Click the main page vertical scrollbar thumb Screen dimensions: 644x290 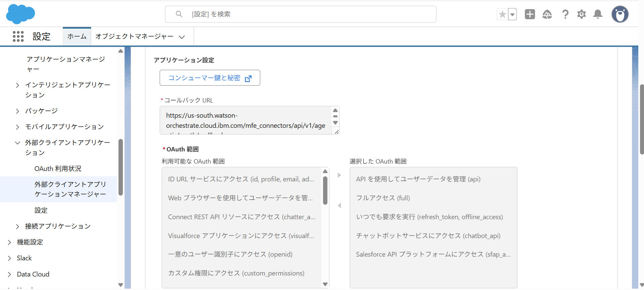642,119
